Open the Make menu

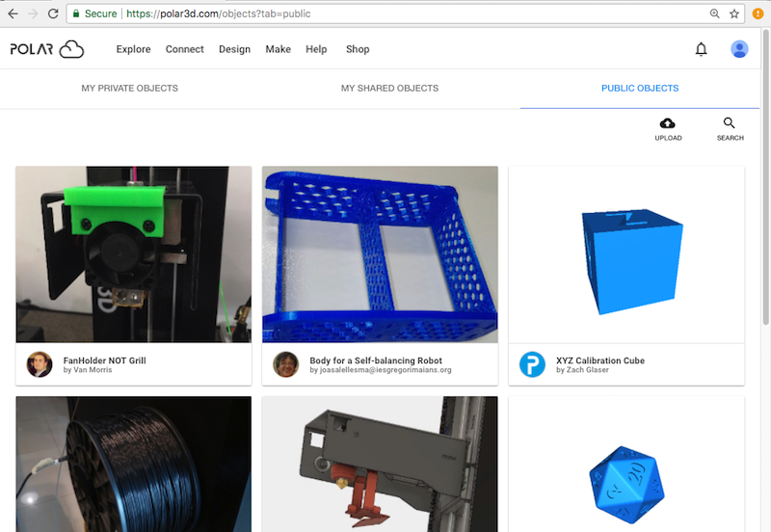click(278, 49)
